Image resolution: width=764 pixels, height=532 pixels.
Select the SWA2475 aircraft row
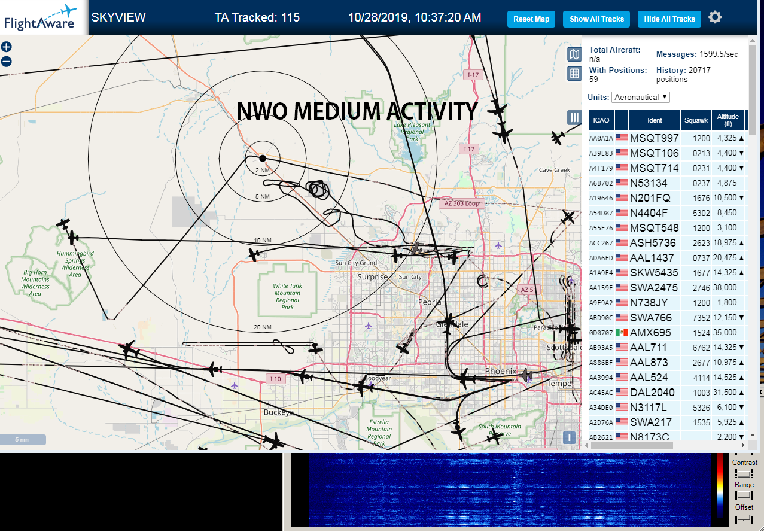(667, 287)
